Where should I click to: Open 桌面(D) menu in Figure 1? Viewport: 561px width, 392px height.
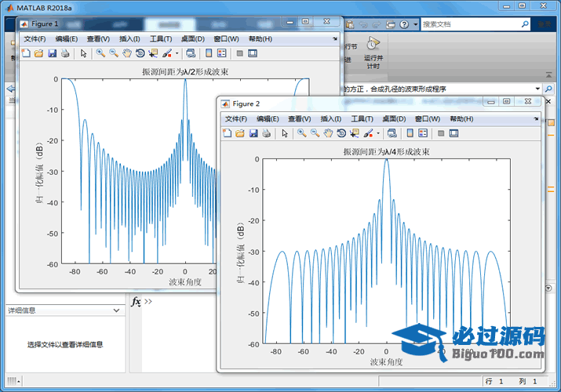(x=193, y=39)
